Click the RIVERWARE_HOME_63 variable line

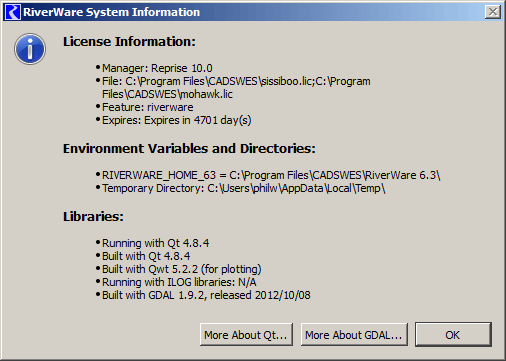pyautogui.click(x=271, y=175)
